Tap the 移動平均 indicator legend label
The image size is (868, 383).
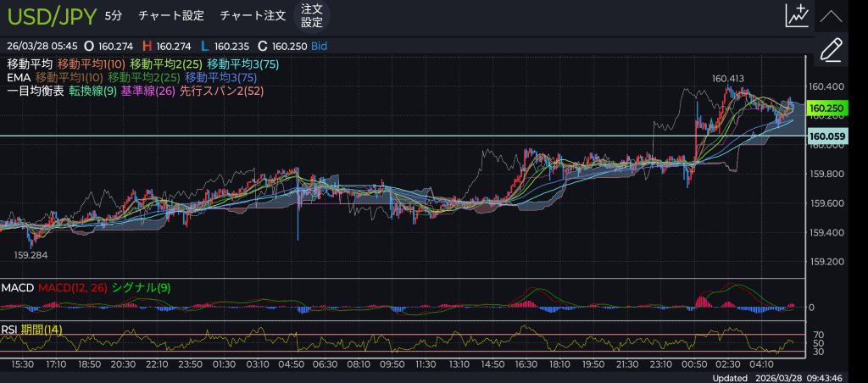pyautogui.click(x=30, y=64)
